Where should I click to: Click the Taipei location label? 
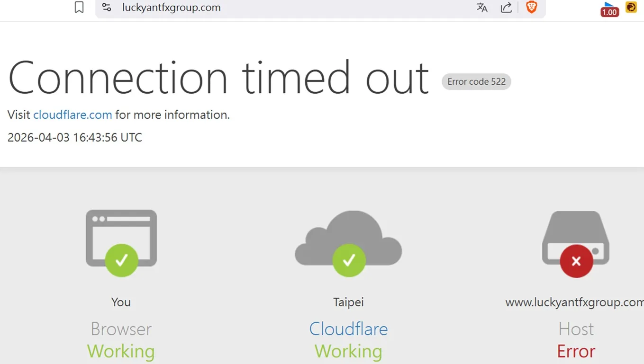(349, 302)
